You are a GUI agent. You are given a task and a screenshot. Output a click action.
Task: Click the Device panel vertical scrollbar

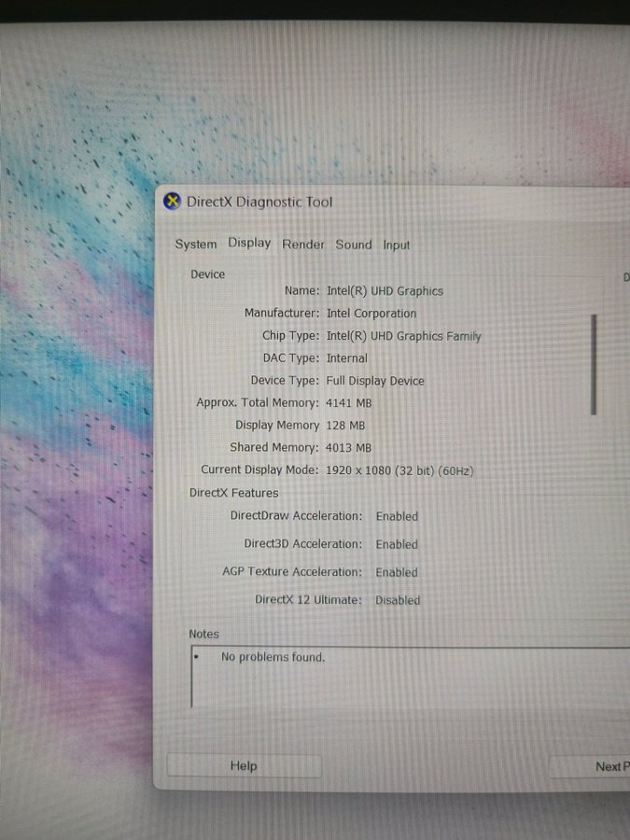click(594, 364)
